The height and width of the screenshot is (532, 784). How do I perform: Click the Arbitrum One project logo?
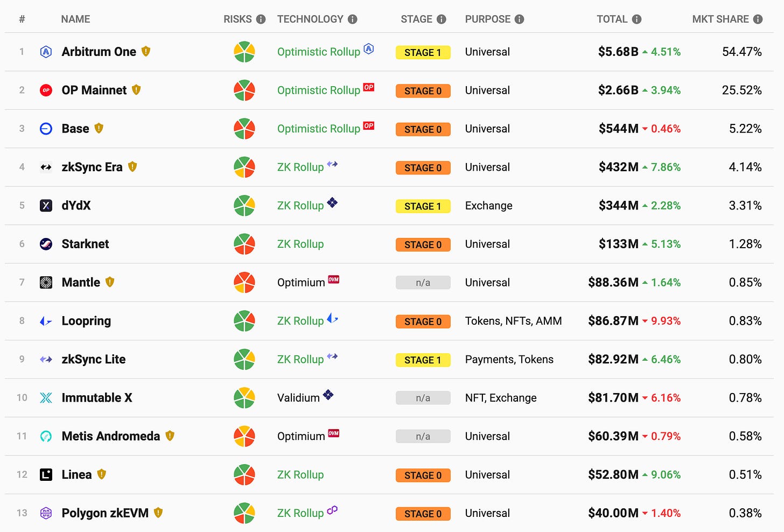tap(46, 52)
